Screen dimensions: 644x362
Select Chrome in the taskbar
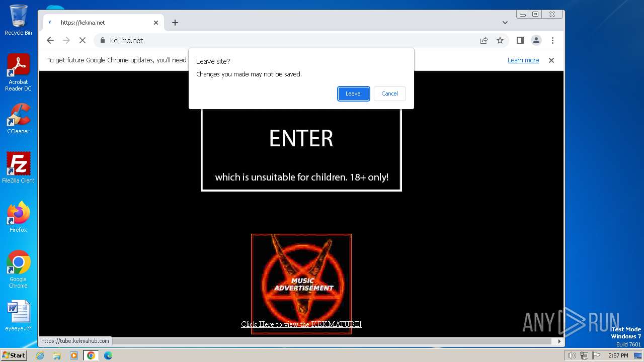click(x=91, y=355)
